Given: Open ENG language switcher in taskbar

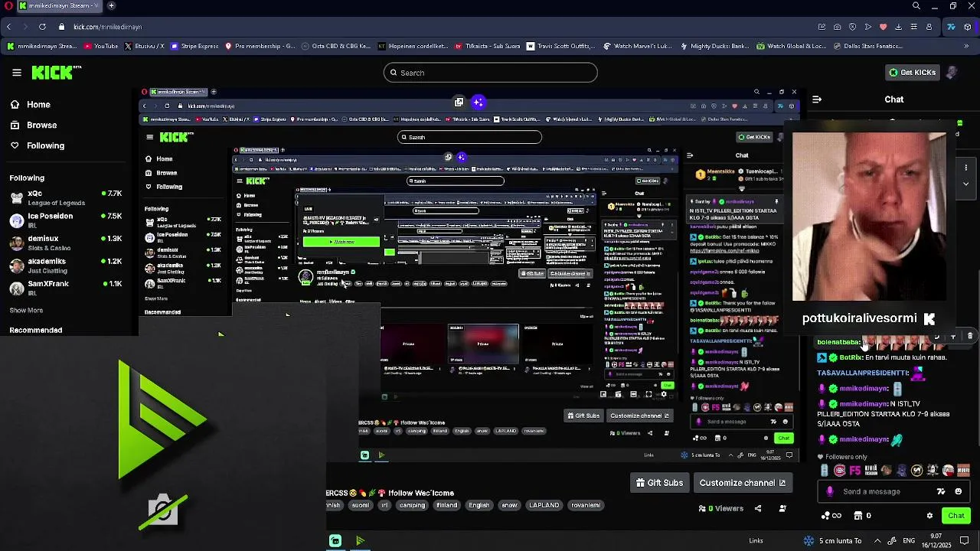Looking at the screenshot, I should (910, 540).
